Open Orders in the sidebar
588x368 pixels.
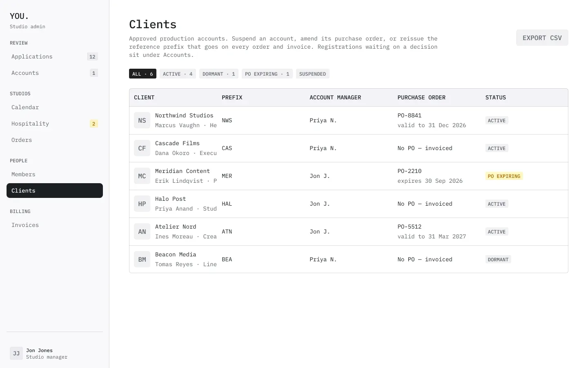pyautogui.click(x=55, y=140)
